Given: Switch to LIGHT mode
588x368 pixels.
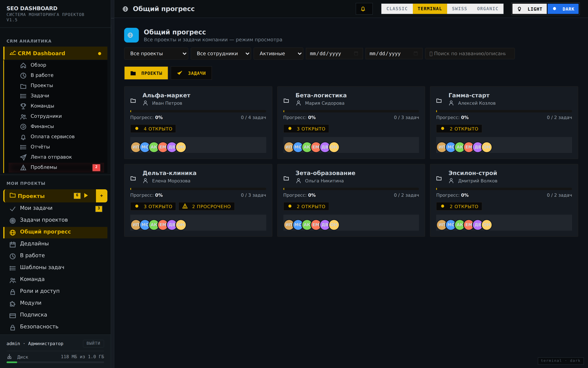Looking at the screenshot, I should tap(530, 9).
